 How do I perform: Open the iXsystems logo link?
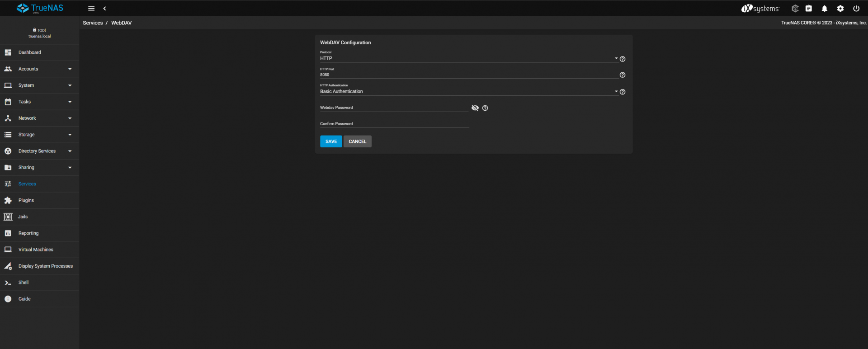pyautogui.click(x=760, y=9)
